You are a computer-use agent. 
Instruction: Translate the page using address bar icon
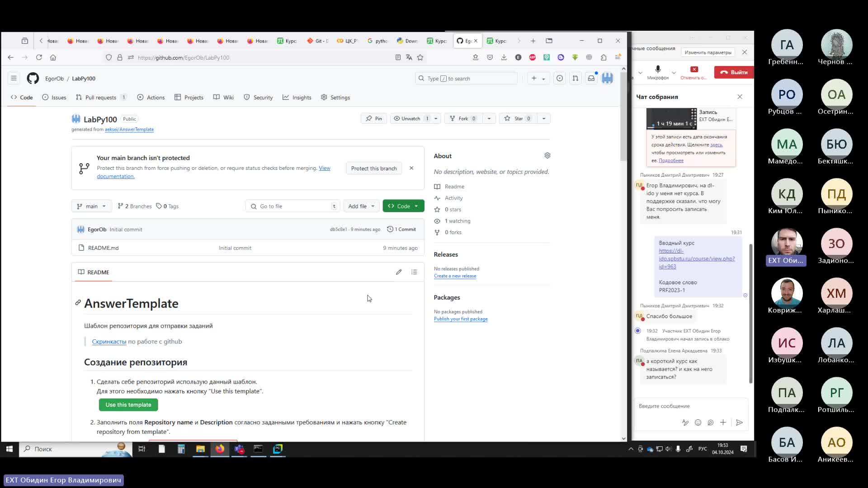click(409, 57)
